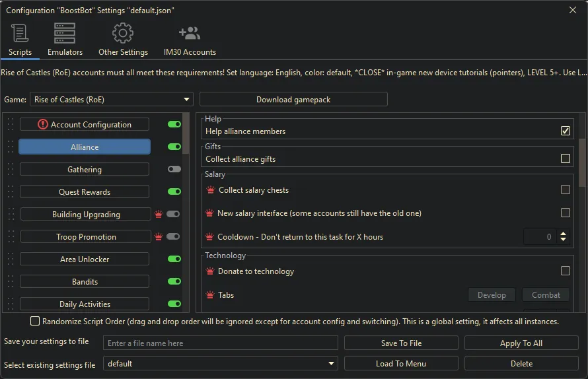Click the Delete settings file button
Screen dimensions: 588x379
(521, 364)
